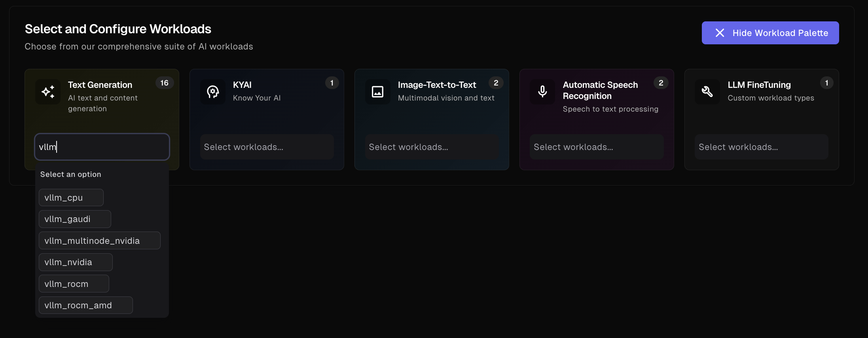Select the vllm_cpu option
The height and width of the screenshot is (338, 868).
coord(71,197)
